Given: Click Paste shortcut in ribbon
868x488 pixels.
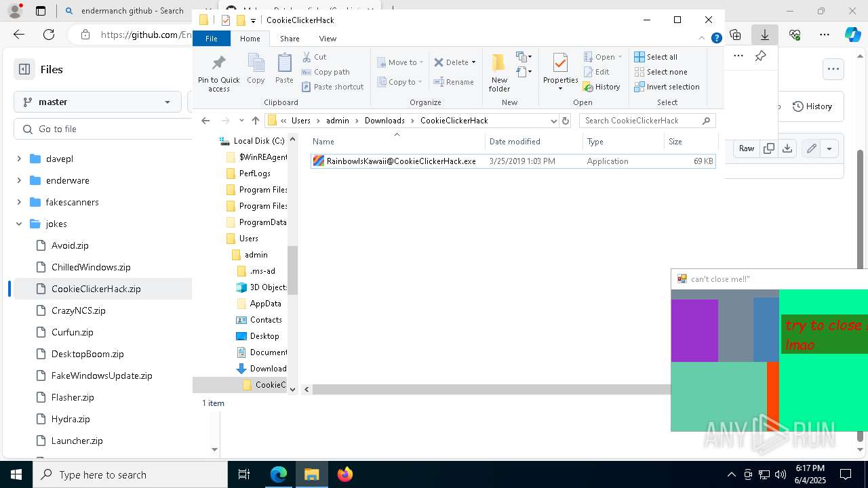Looking at the screenshot, I should click(x=332, y=87).
